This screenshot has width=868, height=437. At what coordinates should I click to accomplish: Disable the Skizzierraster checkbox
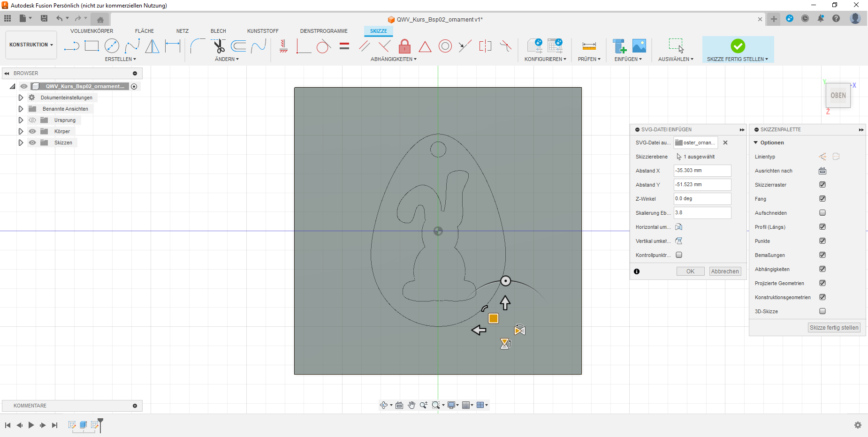822,185
